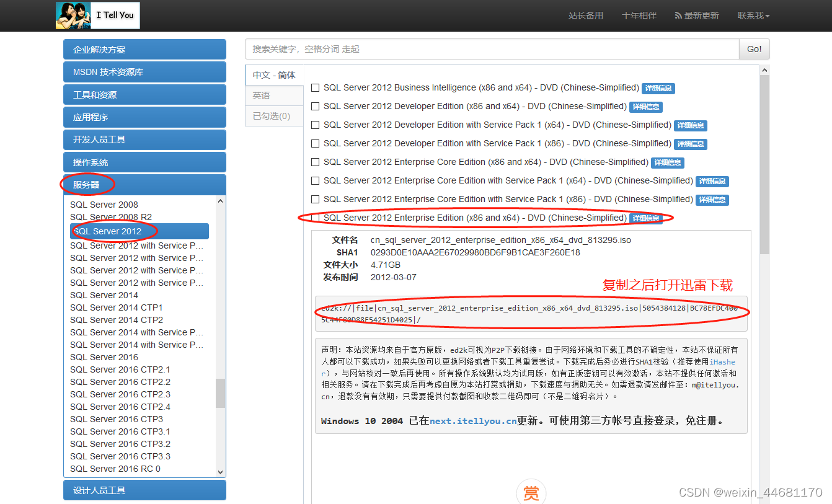Image resolution: width=832 pixels, height=504 pixels.
Task: Check Developer Edition with Service Pack 1 (x64) checkbox
Action: click(x=316, y=125)
